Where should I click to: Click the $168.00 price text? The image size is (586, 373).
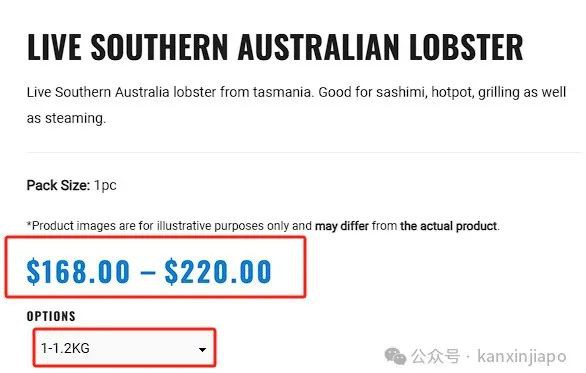(x=78, y=271)
